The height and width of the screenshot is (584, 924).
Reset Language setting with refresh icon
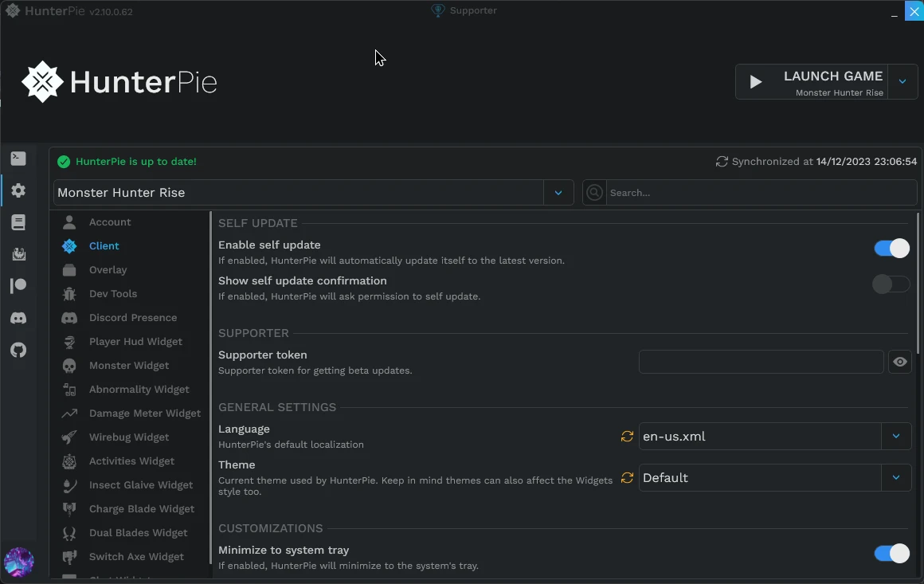pyautogui.click(x=628, y=437)
